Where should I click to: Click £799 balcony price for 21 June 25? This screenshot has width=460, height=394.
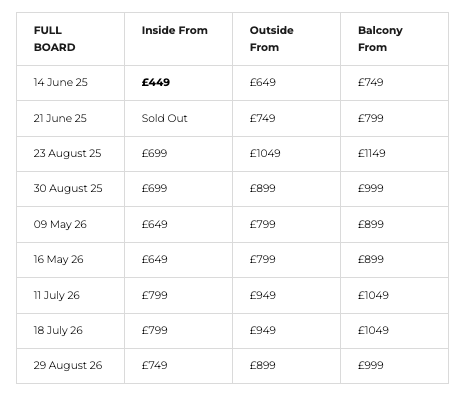coord(371,118)
